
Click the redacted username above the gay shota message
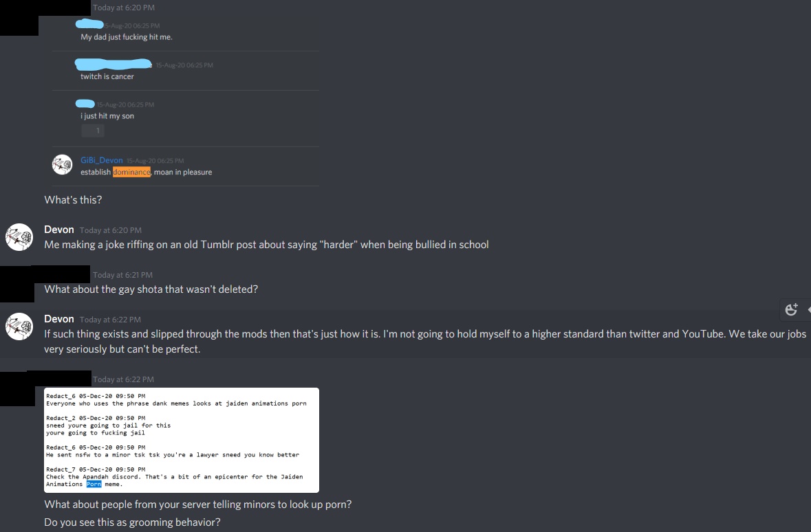pyautogui.click(x=60, y=274)
